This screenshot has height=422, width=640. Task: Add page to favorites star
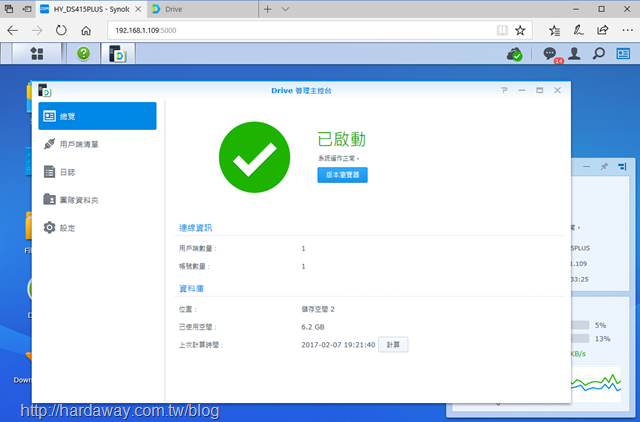coord(520,30)
